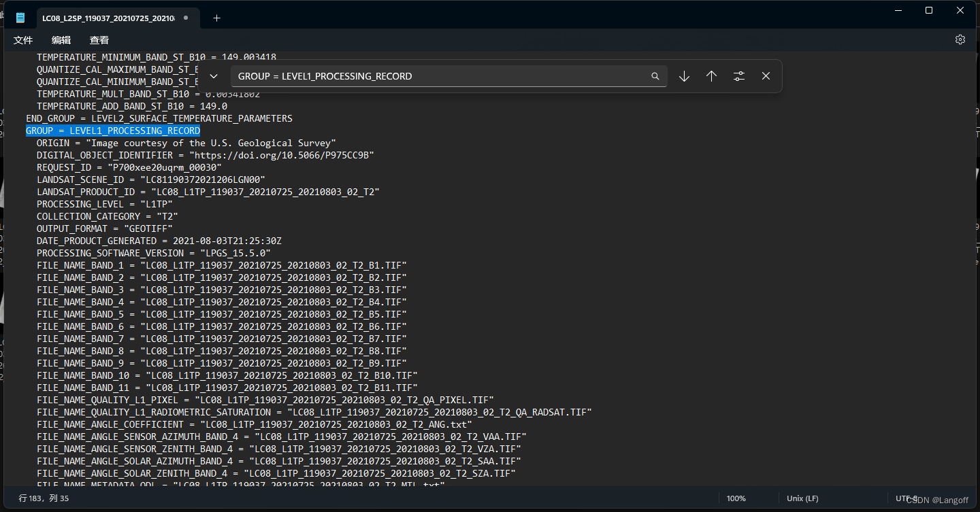Screen dimensions: 980x512
Task: Open find options sliders icon
Action: pyautogui.click(x=739, y=76)
